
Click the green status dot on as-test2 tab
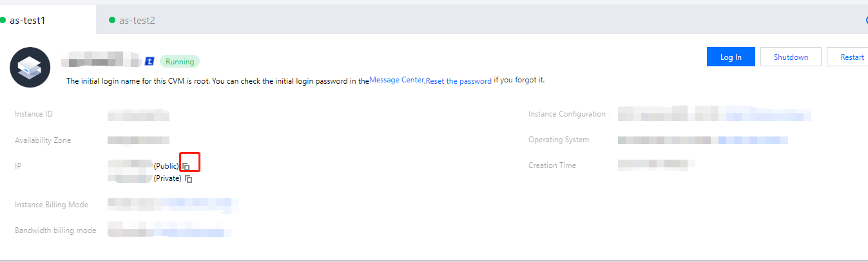112,21
